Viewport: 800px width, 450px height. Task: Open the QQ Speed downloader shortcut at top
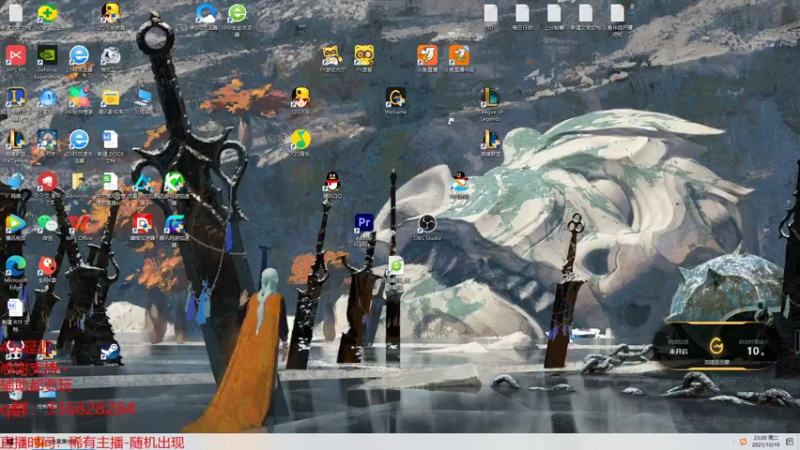[110, 13]
